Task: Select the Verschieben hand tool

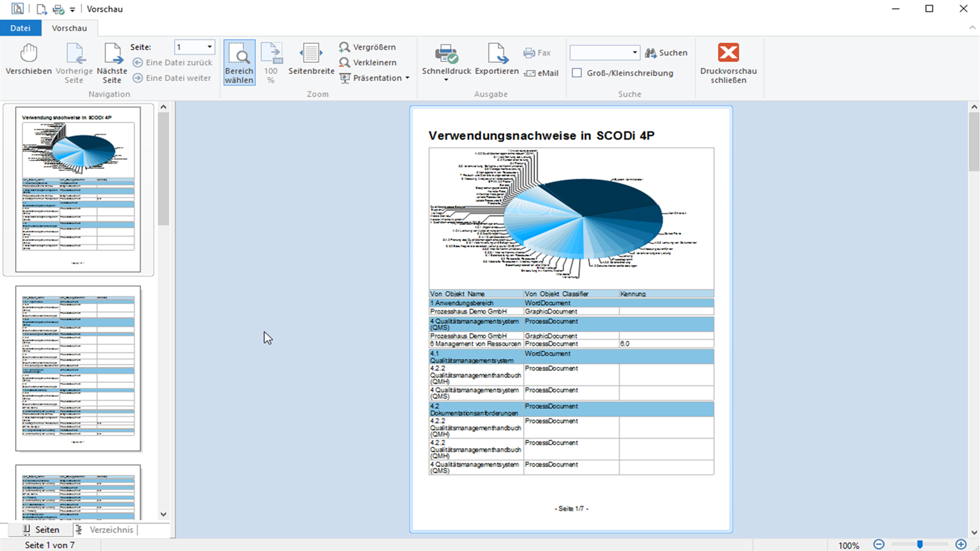Action: 29,60
